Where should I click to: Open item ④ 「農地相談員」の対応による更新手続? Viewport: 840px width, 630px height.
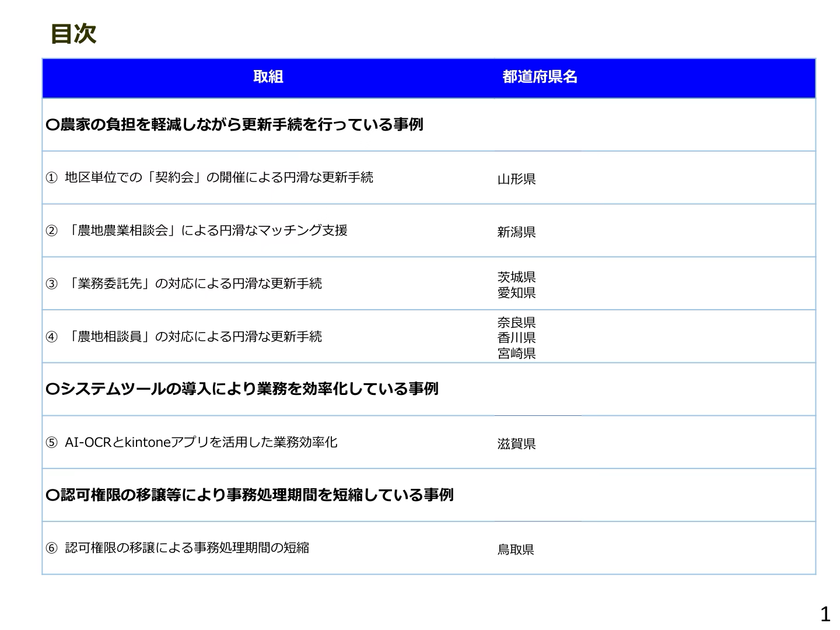[x=184, y=337]
